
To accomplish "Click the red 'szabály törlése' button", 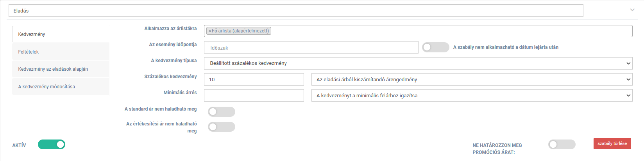I will 612,143.
